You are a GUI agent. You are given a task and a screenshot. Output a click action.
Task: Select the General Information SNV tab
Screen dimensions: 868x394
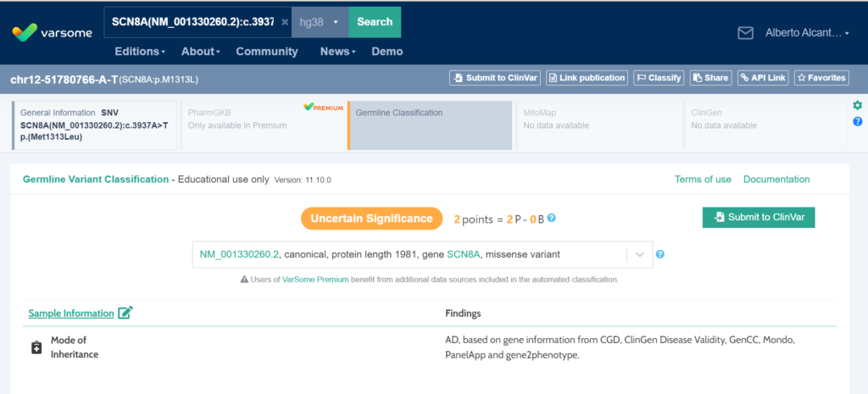tap(95, 125)
